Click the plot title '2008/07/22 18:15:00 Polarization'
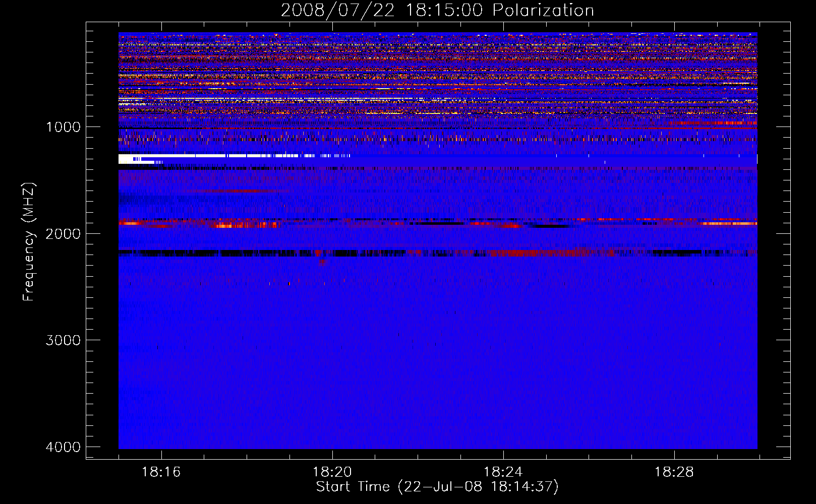This screenshot has width=816, height=504. [x=437, y=11]
